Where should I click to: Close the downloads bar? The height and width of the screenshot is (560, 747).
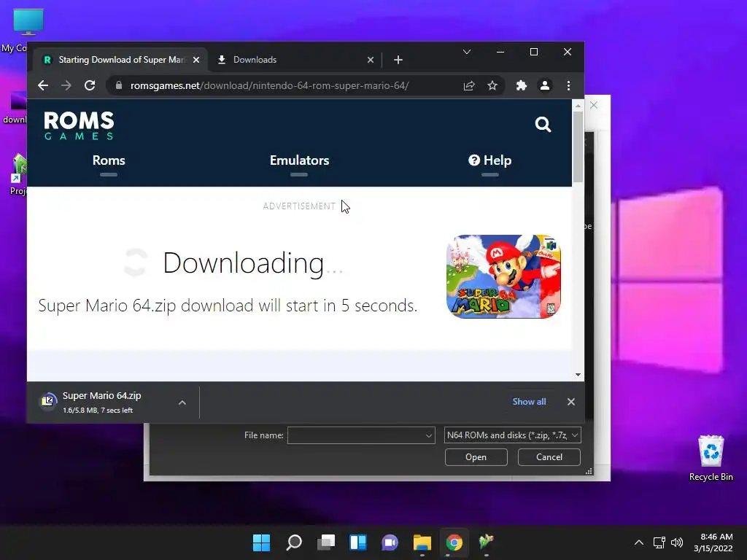[570, 402]
